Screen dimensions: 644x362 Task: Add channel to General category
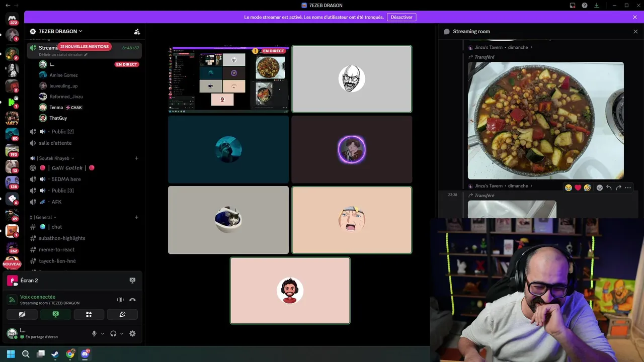[x=136, y=217]
